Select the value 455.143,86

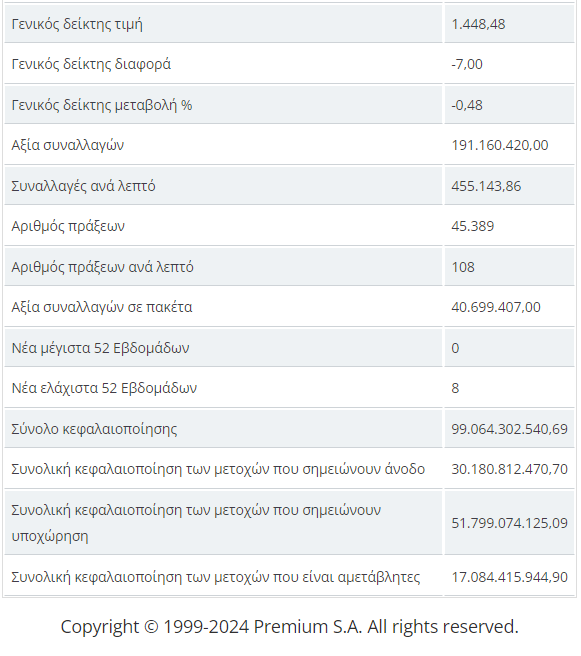[486, 186]
